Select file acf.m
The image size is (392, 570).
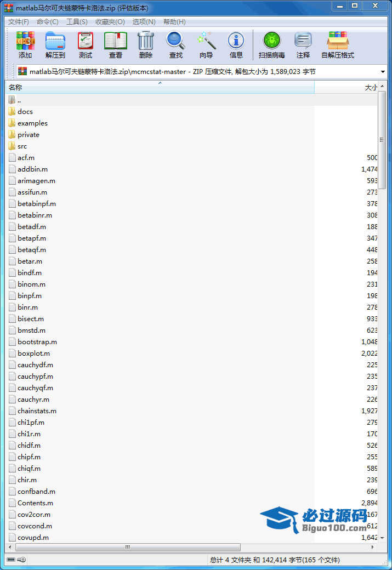(21, 157)
